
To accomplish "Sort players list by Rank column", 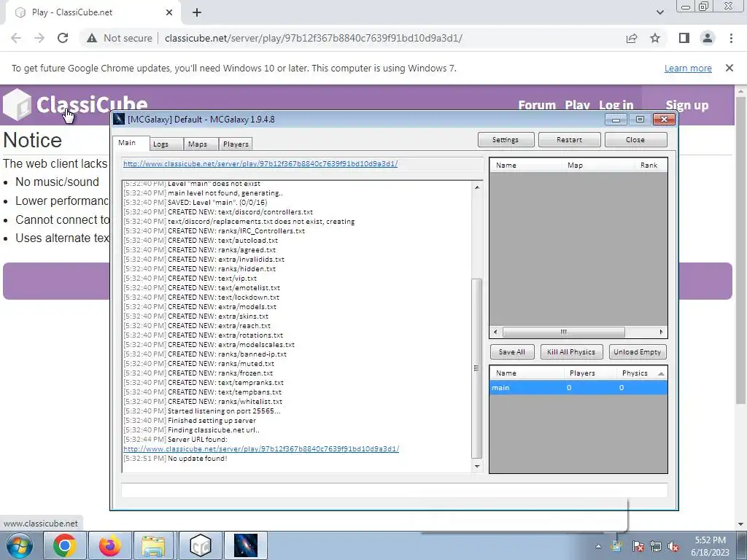I will pos(651,166).
